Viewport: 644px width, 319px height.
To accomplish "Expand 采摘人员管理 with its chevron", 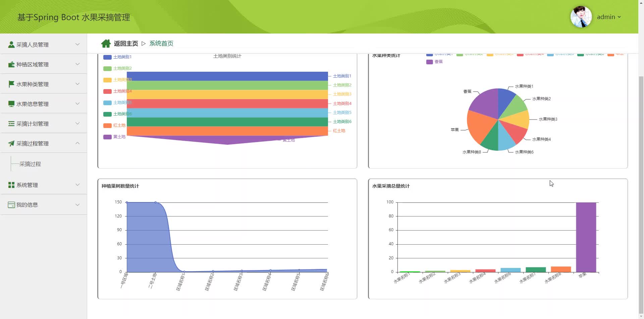I will click(77, 44).
